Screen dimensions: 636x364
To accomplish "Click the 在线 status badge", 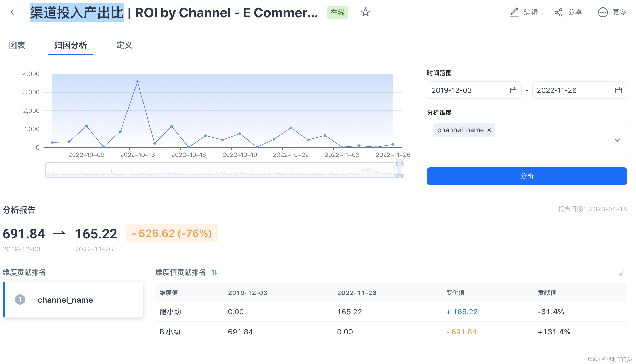I will (x=337, y=12).
